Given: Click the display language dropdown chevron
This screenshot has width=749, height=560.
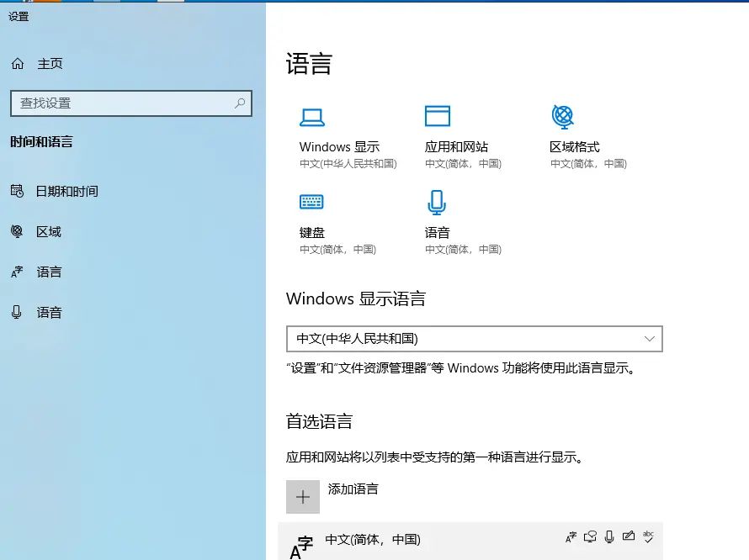Looking at the screenshot, I should 649,339.
